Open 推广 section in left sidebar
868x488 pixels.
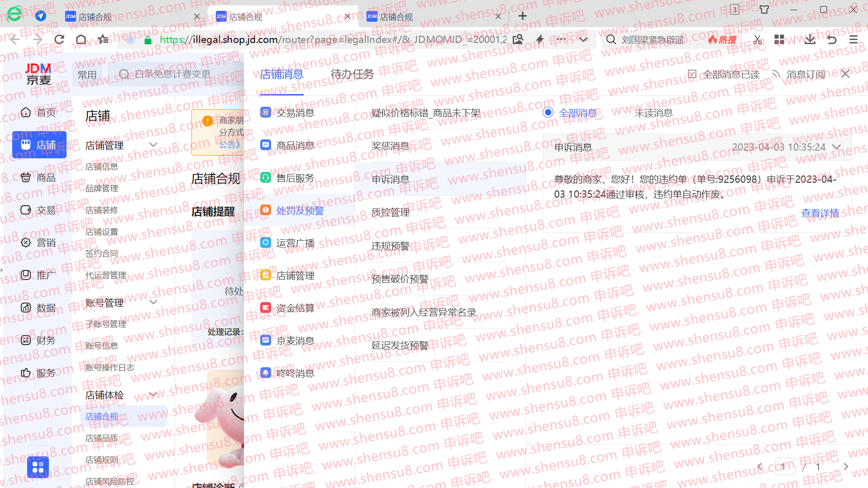[x=39, y=275]
